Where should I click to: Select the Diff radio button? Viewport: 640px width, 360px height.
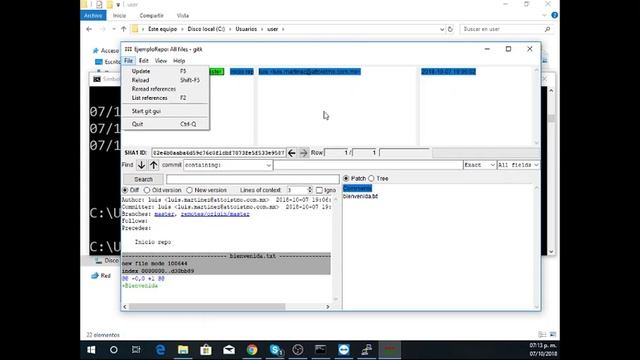click(x=125, y=190)
